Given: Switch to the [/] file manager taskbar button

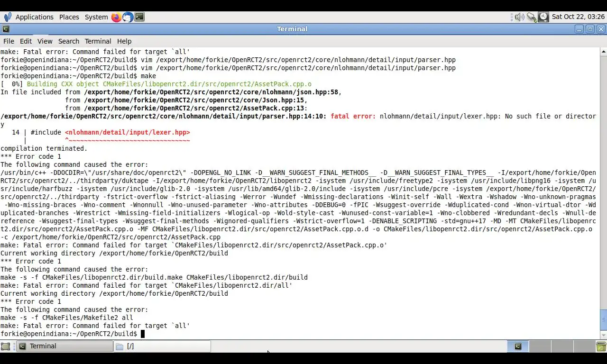Looking at the screenshot, I should 162,346.
